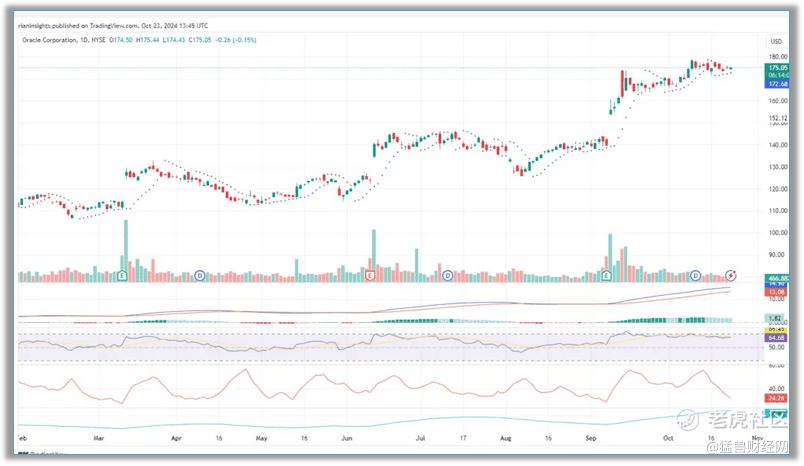804x466 pixels.
Task: Click the tall June volume spike bar
Action: click(x=374, y=256)
